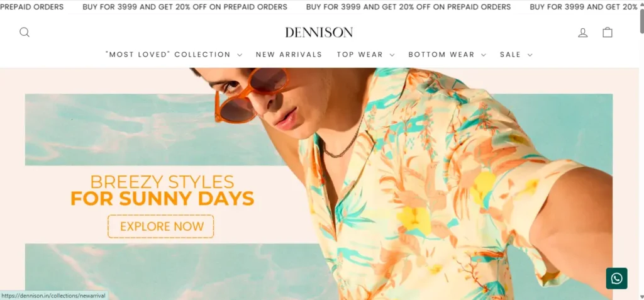Screen dimensions: 644x300
Task: Expand the chevron beside Sale
Action: point(530,55)
